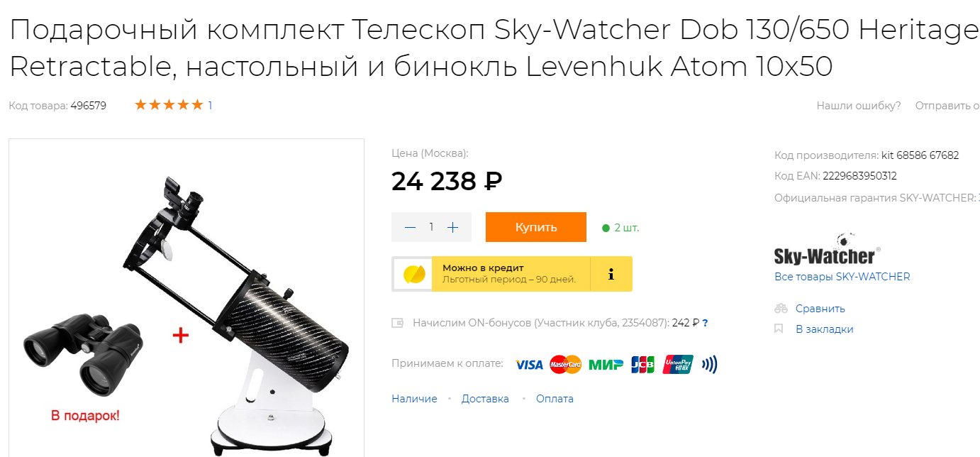Click the info icon on credit banner
This screenshot has width=980, height=457.
click(x=611, y=274)
